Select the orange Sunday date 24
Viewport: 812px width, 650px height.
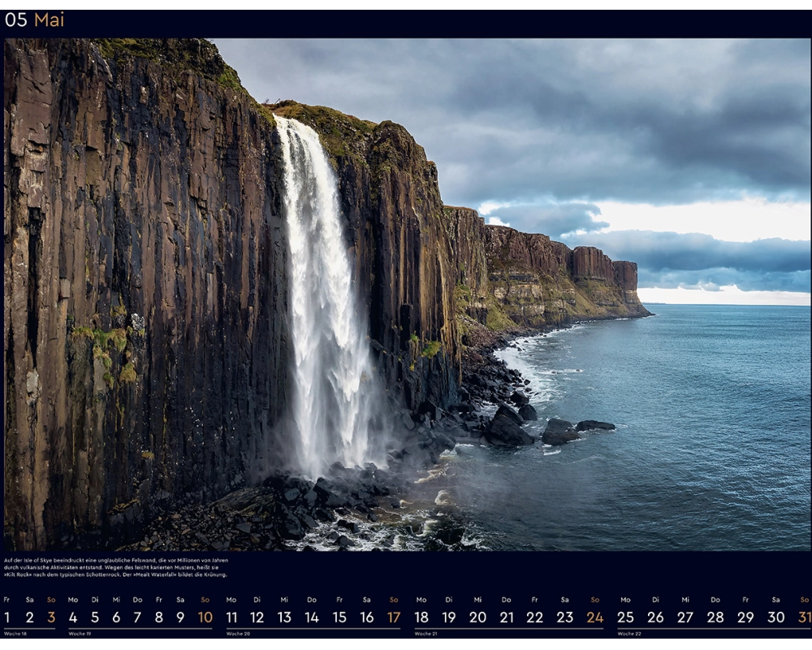coord(595,617)
